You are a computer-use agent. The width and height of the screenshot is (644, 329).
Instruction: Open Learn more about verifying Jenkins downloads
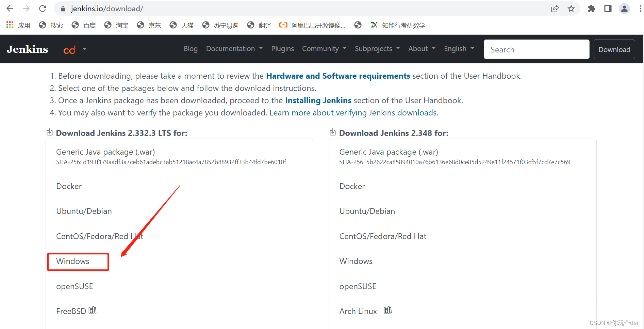354,113
